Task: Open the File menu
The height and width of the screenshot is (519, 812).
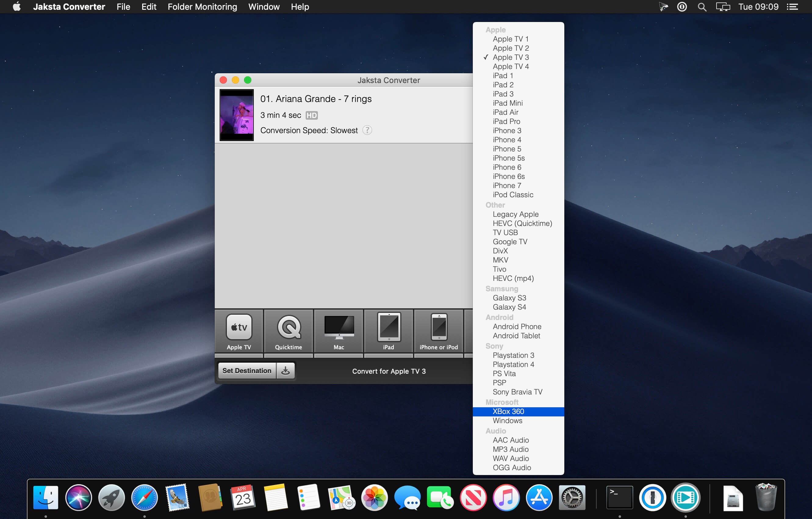Action: click(123, 7)
